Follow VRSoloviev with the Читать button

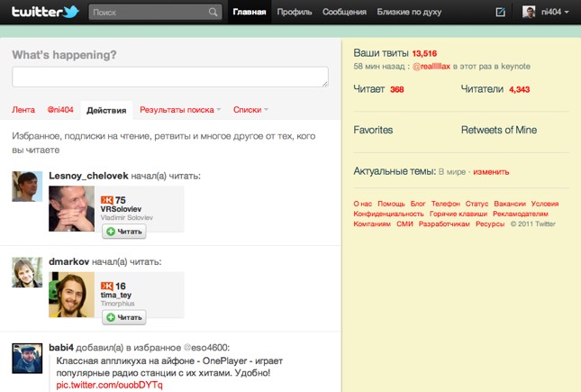coord(124,232)
